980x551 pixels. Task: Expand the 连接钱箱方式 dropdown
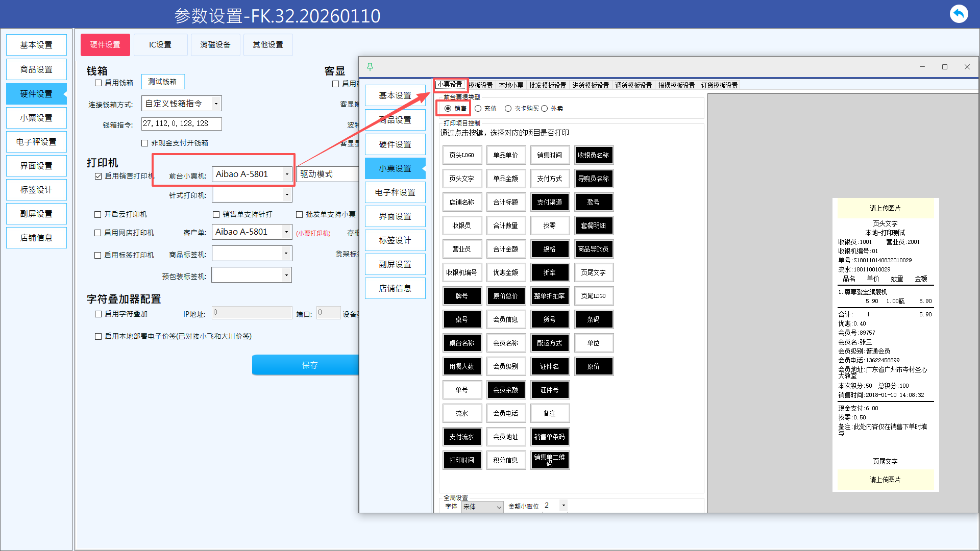(x=216, y=104)
